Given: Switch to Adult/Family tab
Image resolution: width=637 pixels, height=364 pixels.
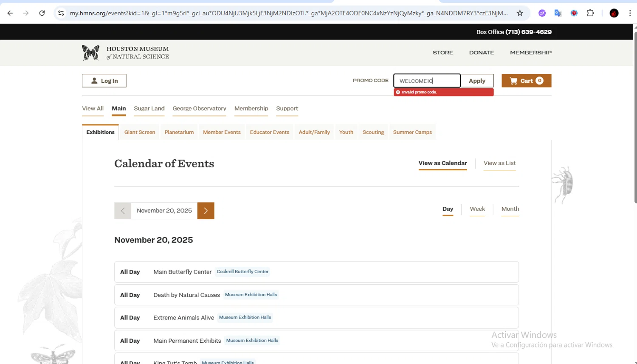Looking at the screenshot, I should 314,132.
